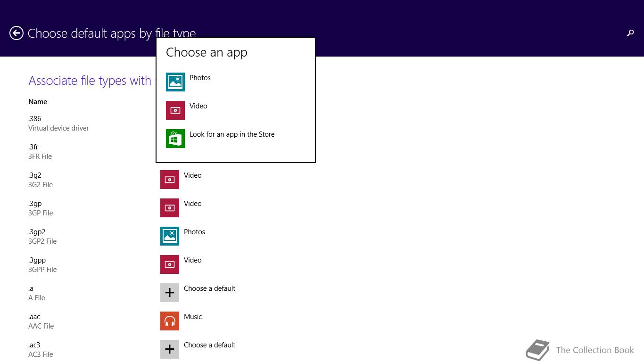This screenshot has height=362, width=644.
Task: Choose a default for .ac3 file
Action: tap(209, 345)
